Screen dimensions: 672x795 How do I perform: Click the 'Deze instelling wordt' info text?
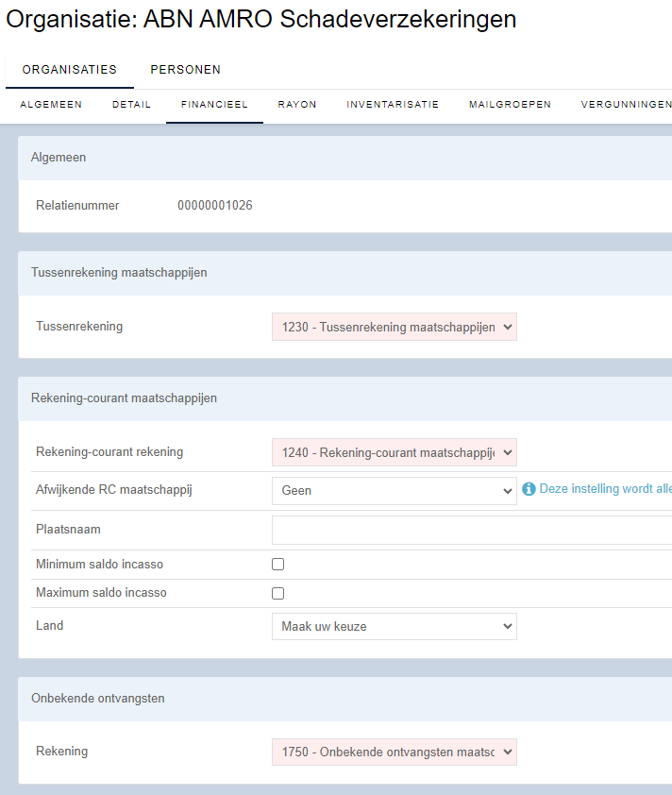coord(605,489)
